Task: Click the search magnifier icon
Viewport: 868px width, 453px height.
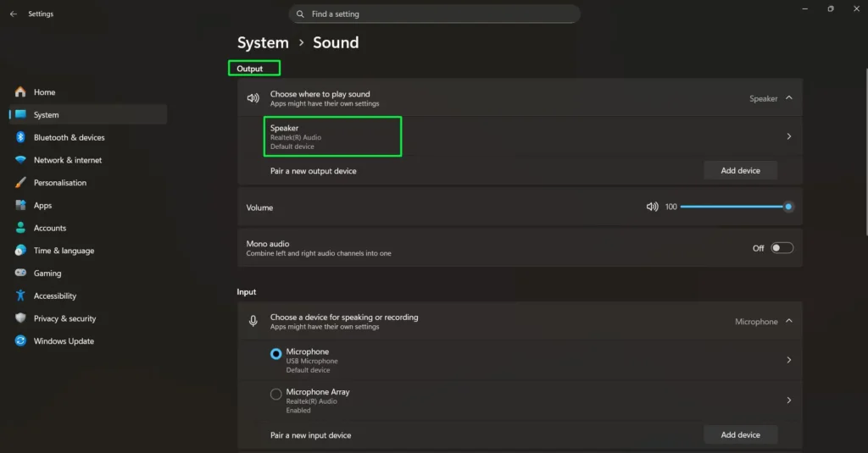Action: click(x=300, y=14)
